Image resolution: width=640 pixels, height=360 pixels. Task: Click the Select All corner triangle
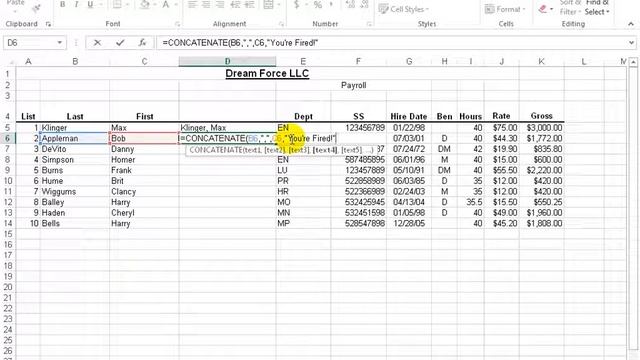(11, 62)
